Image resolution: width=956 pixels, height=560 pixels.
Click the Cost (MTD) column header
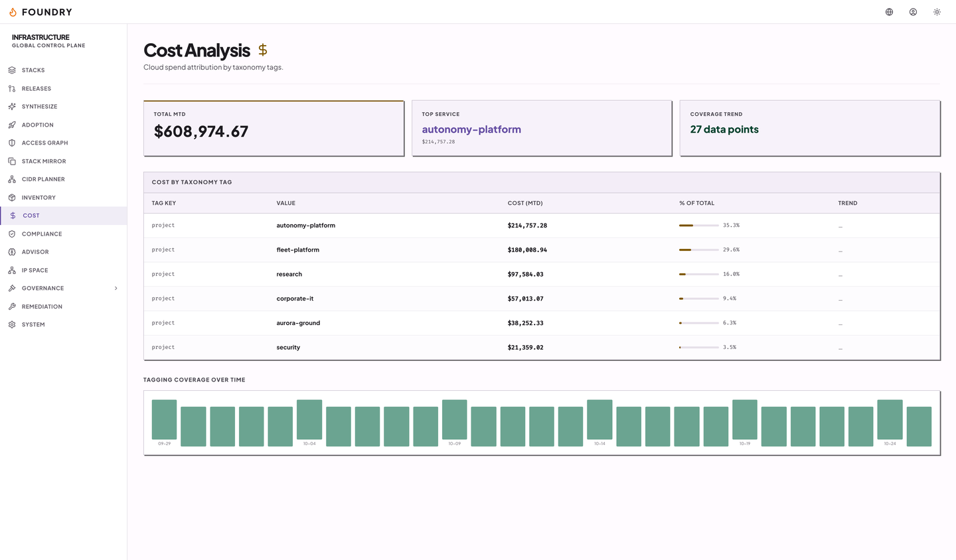[525, 203]
